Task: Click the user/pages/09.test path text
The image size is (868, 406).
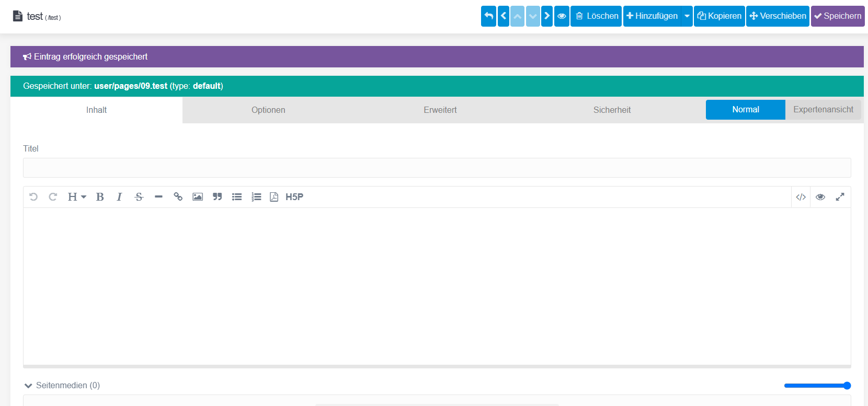Action: [x=131, y=86]
